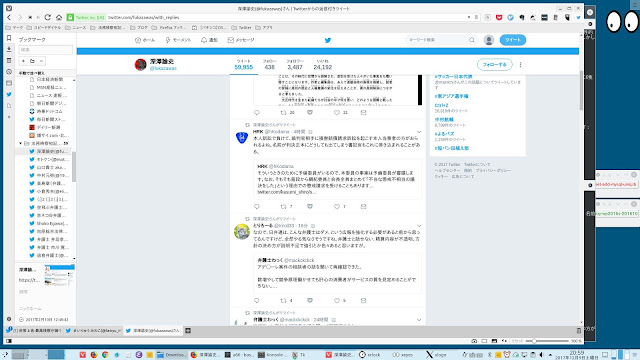This screenshot has width=640, height=360.
Task: Open the Vivaldi menu logo button
Action: click(x=9, y=8)
